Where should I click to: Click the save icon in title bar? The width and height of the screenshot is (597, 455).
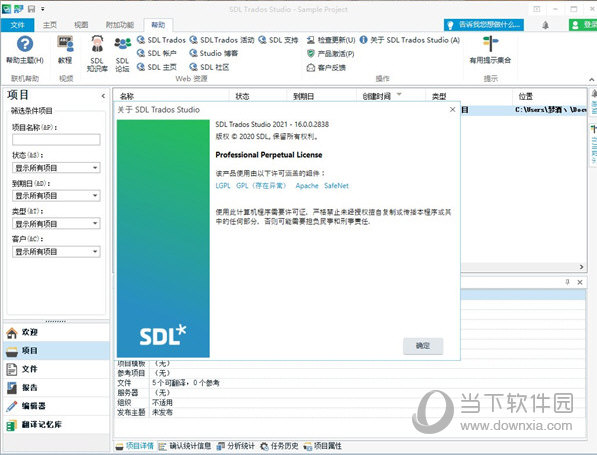click(x=32, y=9)
